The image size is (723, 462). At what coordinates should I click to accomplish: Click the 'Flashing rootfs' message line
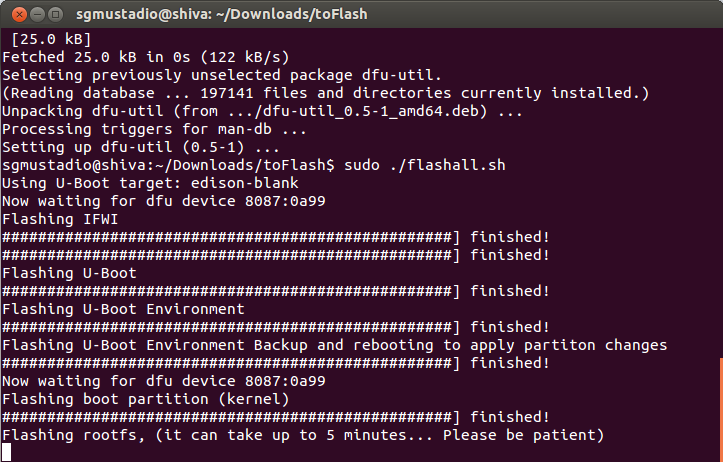pos(303,435)
